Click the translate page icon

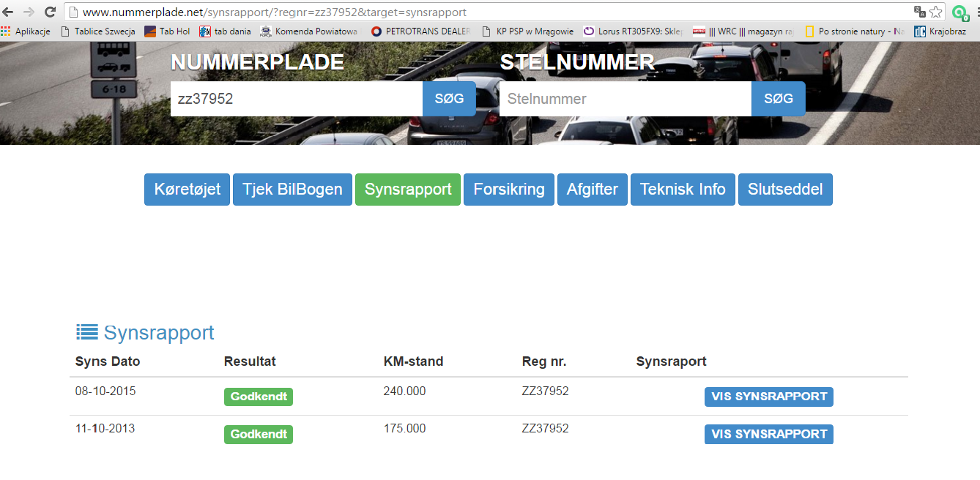coord(919,12)
